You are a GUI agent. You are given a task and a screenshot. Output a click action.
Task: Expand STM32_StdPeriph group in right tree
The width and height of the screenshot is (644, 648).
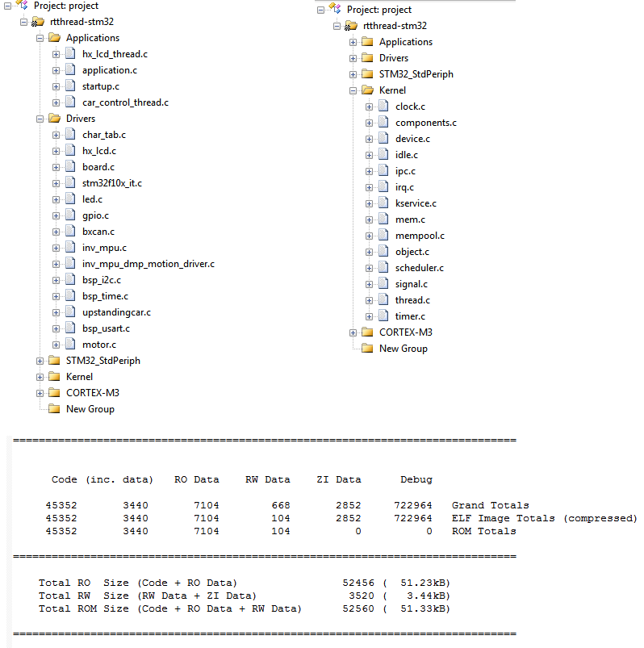(353, 75)
